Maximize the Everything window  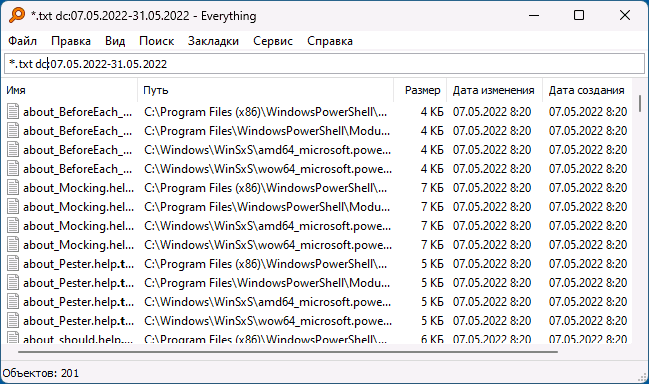(579, 15)
